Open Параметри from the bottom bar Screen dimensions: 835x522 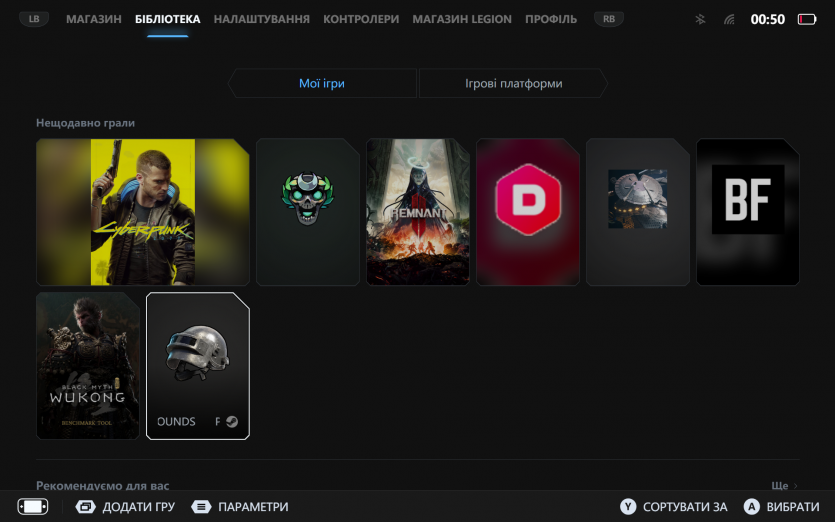(240, 507)
